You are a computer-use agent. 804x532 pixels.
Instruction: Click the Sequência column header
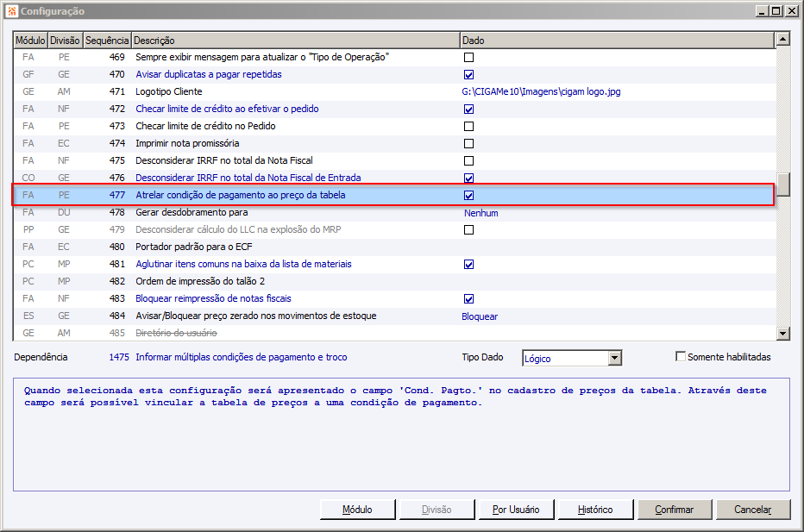click(x=107, y=40)
